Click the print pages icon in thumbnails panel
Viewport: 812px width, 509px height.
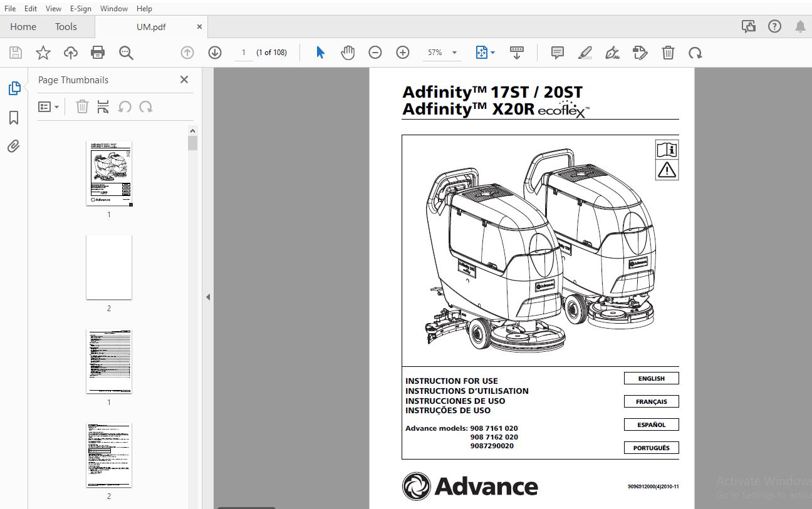103,107
